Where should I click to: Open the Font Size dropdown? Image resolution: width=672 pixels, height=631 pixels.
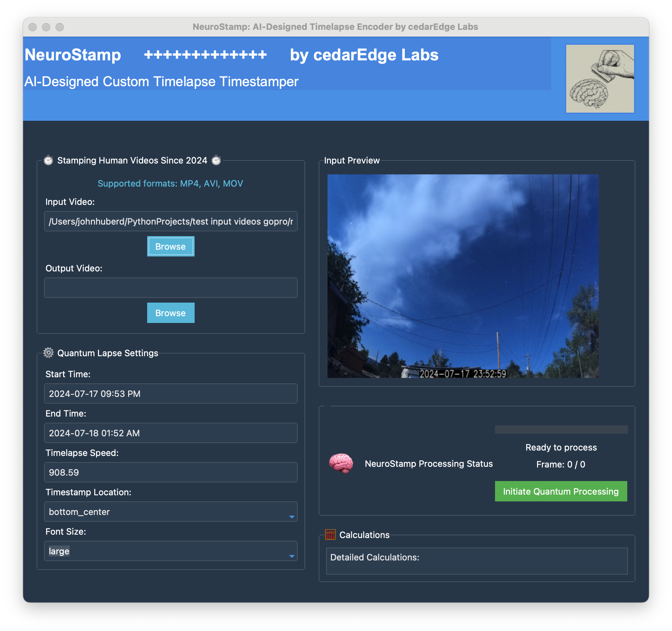point(171,551)
